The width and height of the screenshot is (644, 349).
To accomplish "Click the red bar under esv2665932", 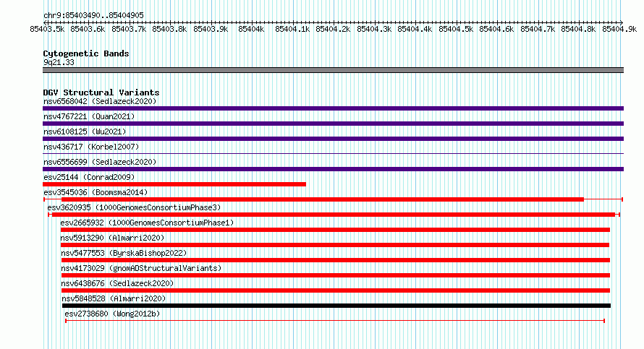I will 335,230.
